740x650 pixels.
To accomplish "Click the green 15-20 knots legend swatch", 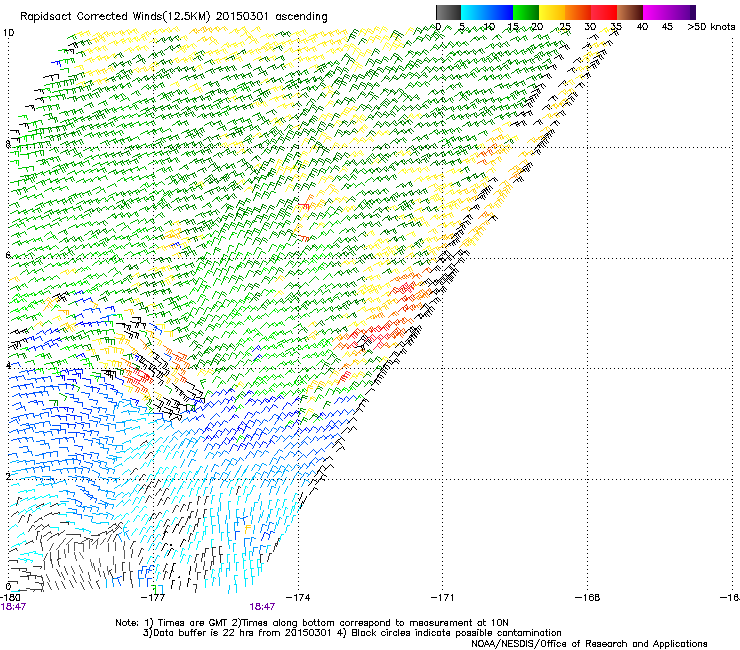I will 526,12.
